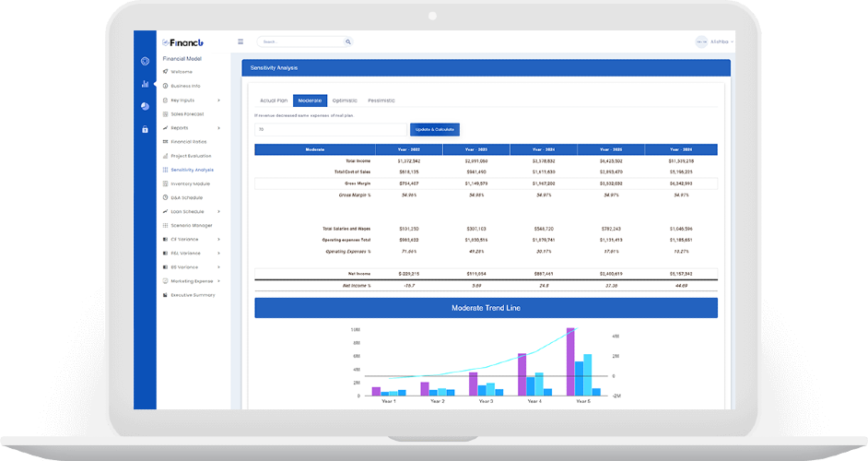Click the Financial Model sidebar heading
This screenshot has height=461, width=868.
(x=182, y=59)
